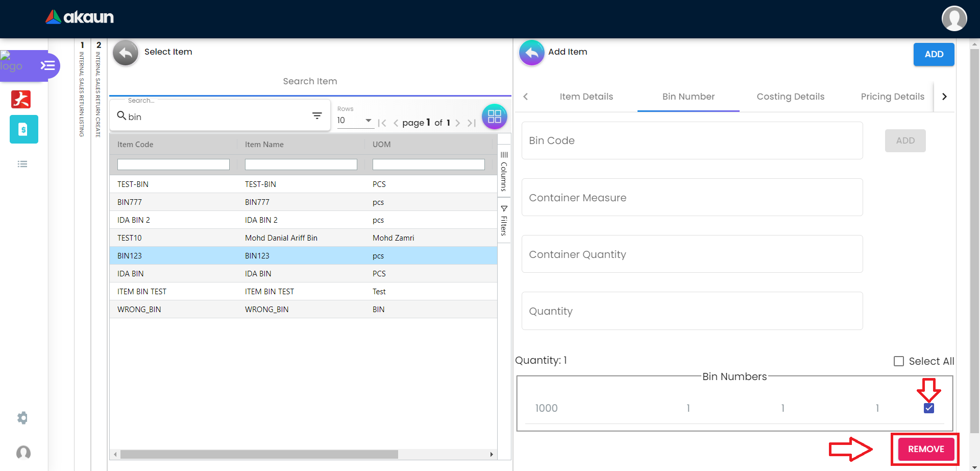Click the user avatar in top bar
The width and height of the screenshot is (980, 471).
click(953, 19)
